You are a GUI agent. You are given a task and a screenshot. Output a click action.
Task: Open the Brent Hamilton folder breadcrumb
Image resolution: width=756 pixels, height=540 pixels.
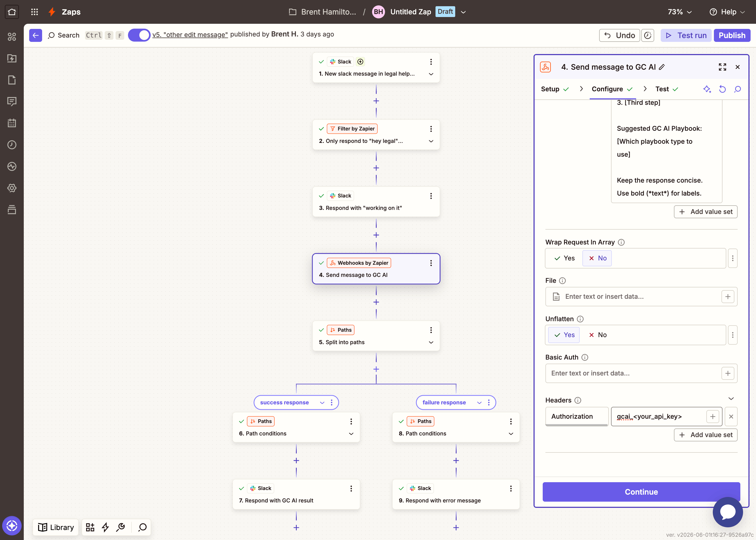(x=322, y=12)
